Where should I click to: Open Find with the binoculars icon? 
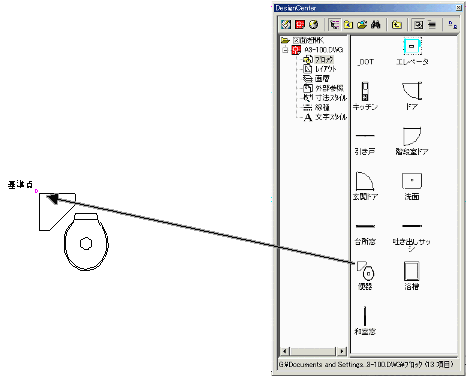pyautogui.click(x=376, y=24)
